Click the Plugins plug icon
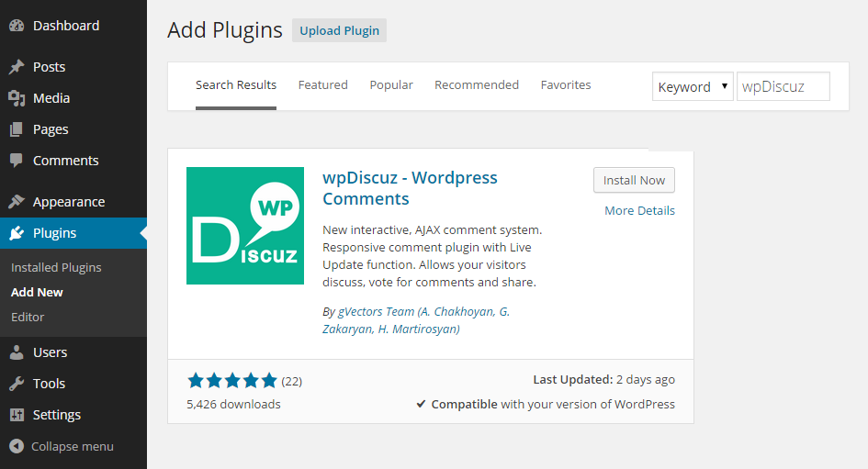This screenshot has height=469, width=868. pos(17,233)
